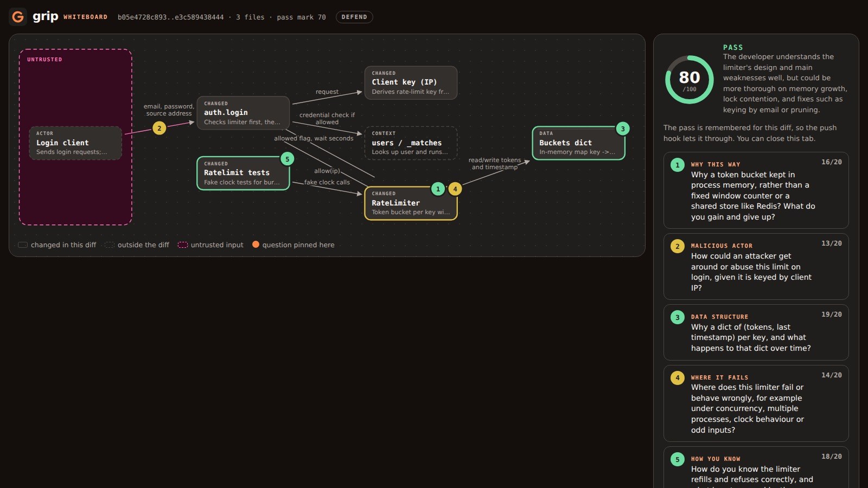868x488 pixels.
Task: Click the 'credential check if allowed' edge label
Action: (327, 119)
